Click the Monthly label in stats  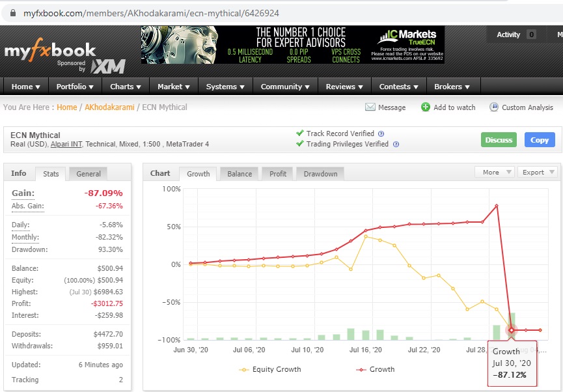tap(25, 237)
